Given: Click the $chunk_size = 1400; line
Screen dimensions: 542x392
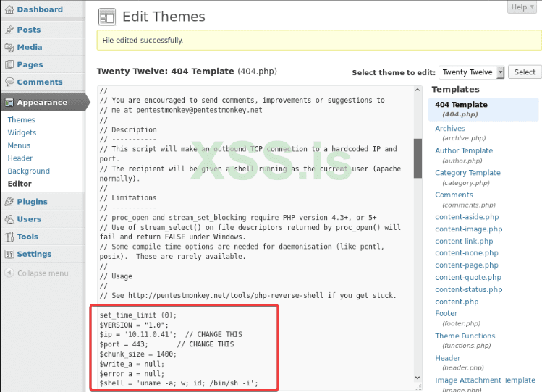Looking at the screenshot, I should 138,354.
